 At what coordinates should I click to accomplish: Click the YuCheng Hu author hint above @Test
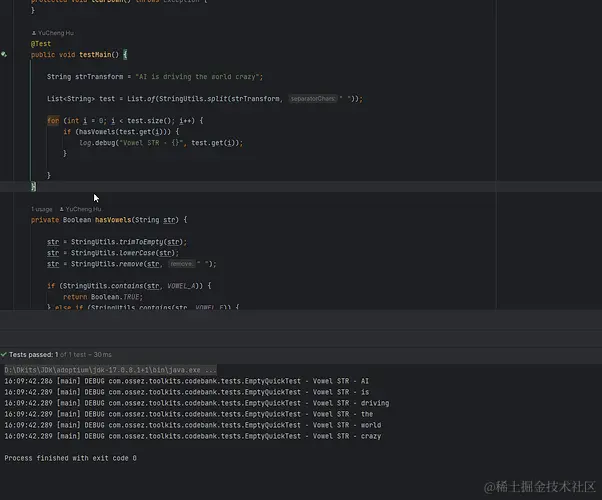click(53, 33)
